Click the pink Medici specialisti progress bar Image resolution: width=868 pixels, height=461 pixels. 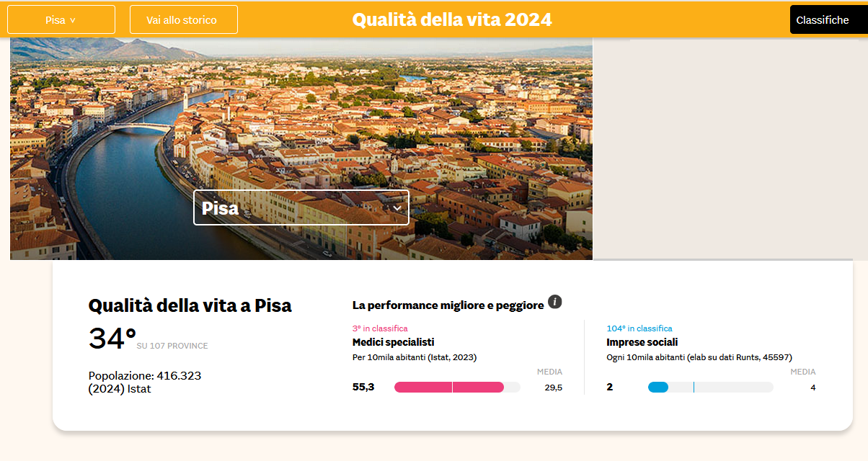(449, 388)
